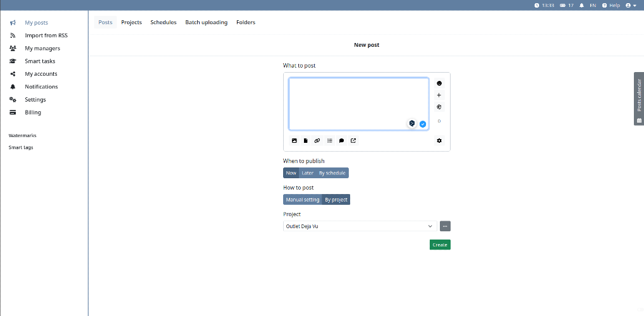Choose By project posting mode

pos(336,200)
